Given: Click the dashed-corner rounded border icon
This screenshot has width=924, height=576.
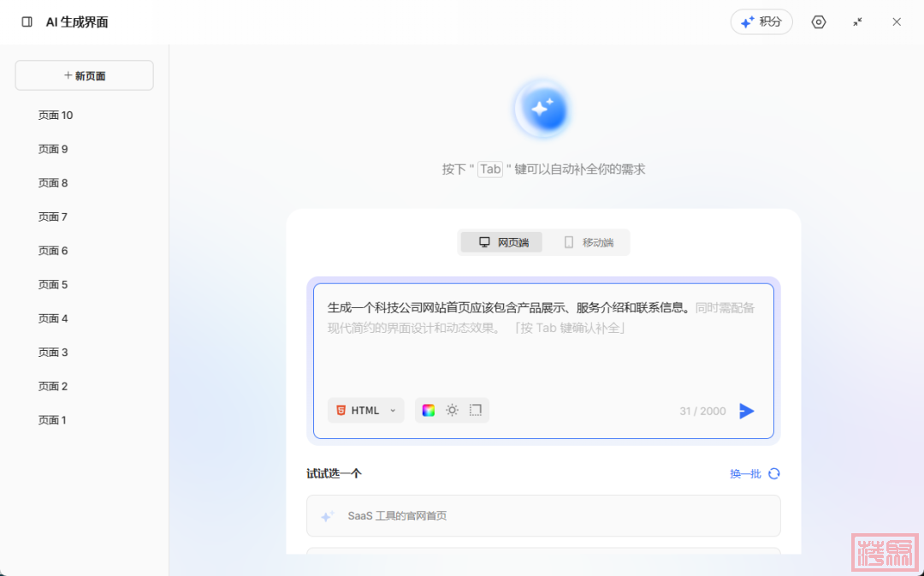Looking at the screenshot, I should 476,410.
